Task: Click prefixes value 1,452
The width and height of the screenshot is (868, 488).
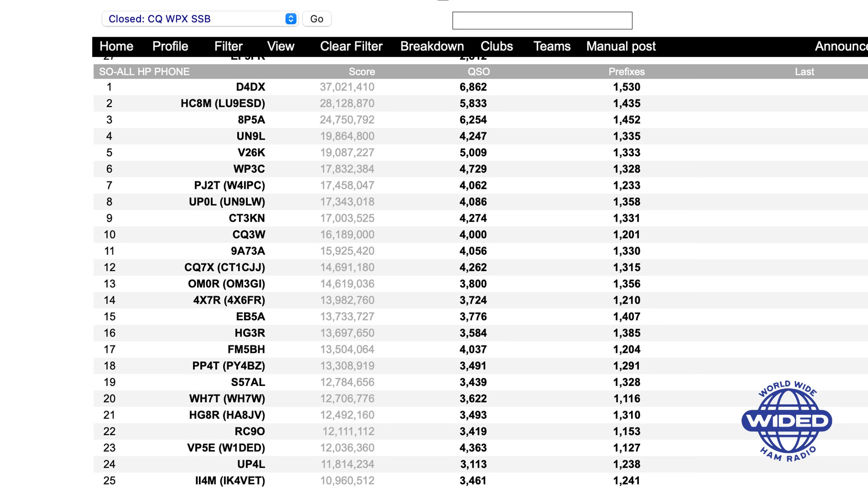Action: [x=627, y=120]
